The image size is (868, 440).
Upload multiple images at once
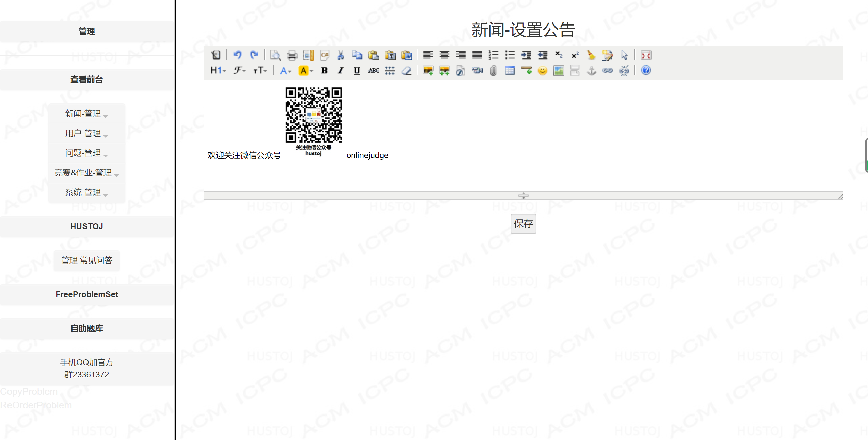(444, 70)
